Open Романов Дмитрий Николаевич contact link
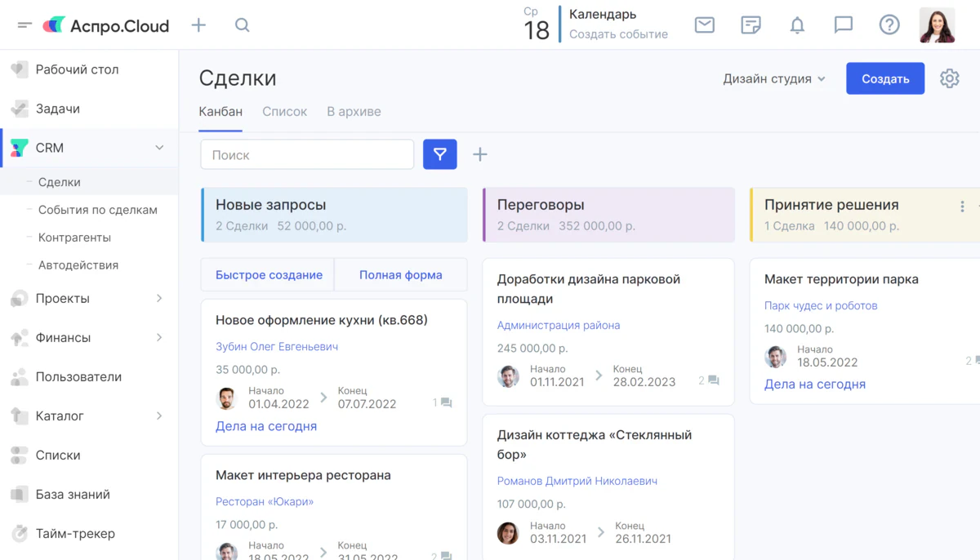 [577, 482]
